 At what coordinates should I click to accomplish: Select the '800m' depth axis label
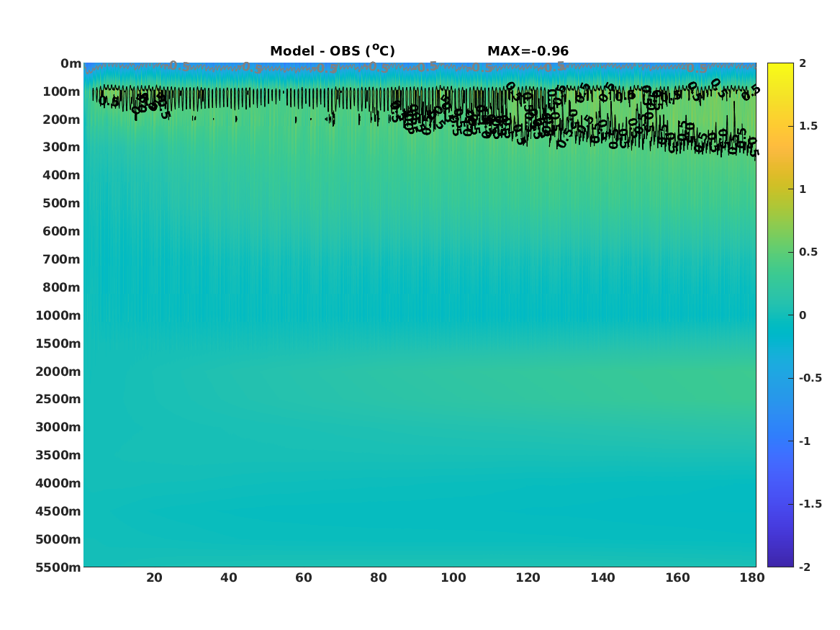pos(62,288)
